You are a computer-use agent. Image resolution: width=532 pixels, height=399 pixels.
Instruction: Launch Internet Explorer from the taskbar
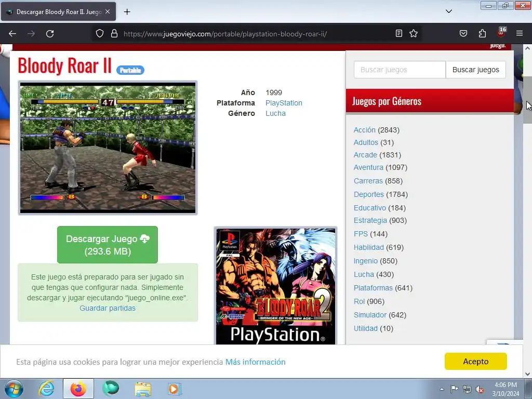tap(46, 389)
